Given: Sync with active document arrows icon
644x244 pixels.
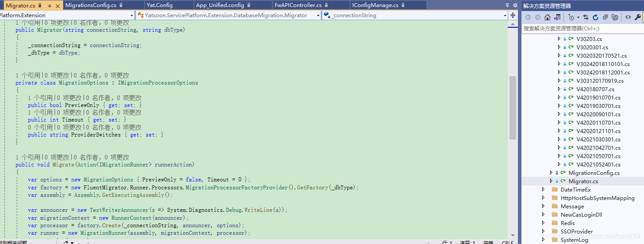Looking at the screenshot, I should pos(586,17).
